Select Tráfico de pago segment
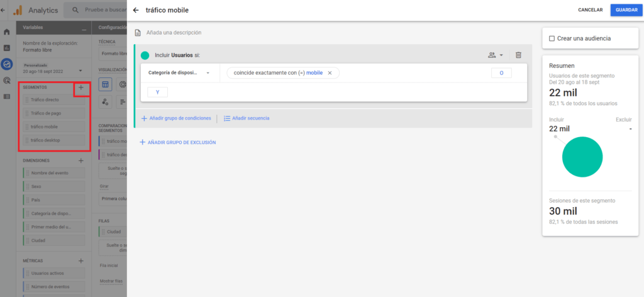Image resolution: width=644 pixels, height=297 pixels. [54, 113]
